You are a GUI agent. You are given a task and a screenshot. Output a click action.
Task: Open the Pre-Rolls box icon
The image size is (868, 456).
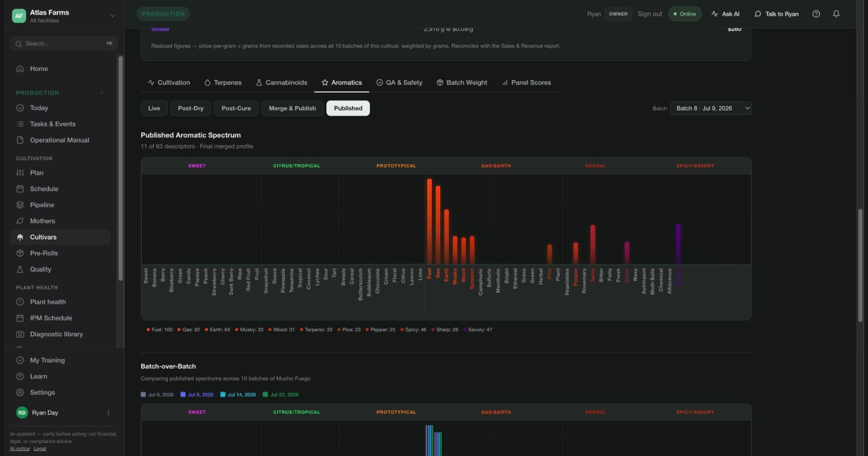(20, 253)
